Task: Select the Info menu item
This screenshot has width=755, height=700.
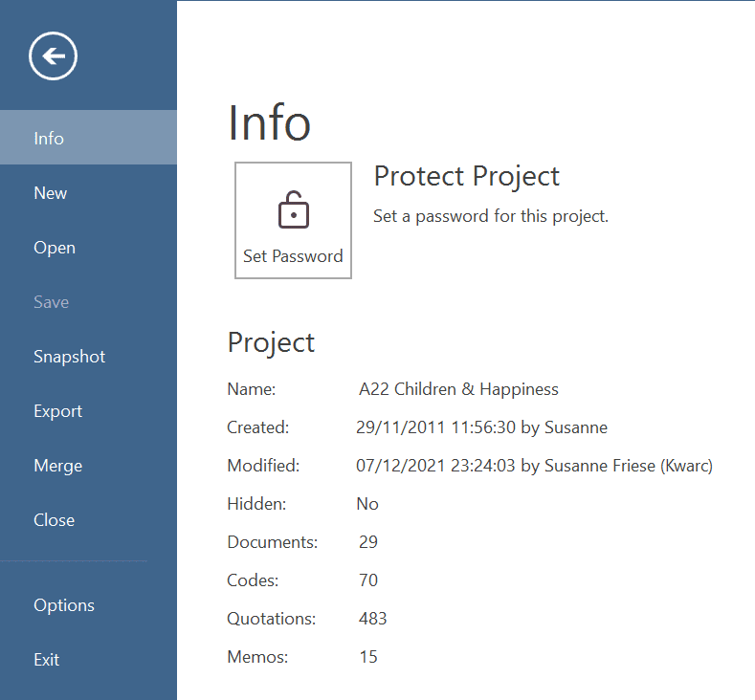Action: 88,138
